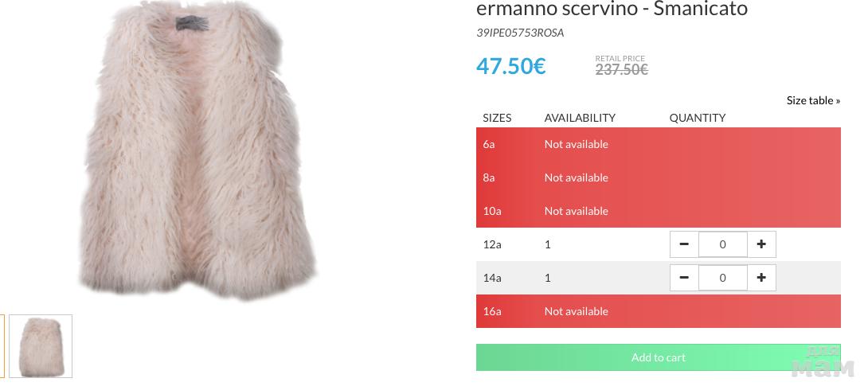Click the Add to cart button
Viewport: 868px width, 390px height.
[658, 357]
